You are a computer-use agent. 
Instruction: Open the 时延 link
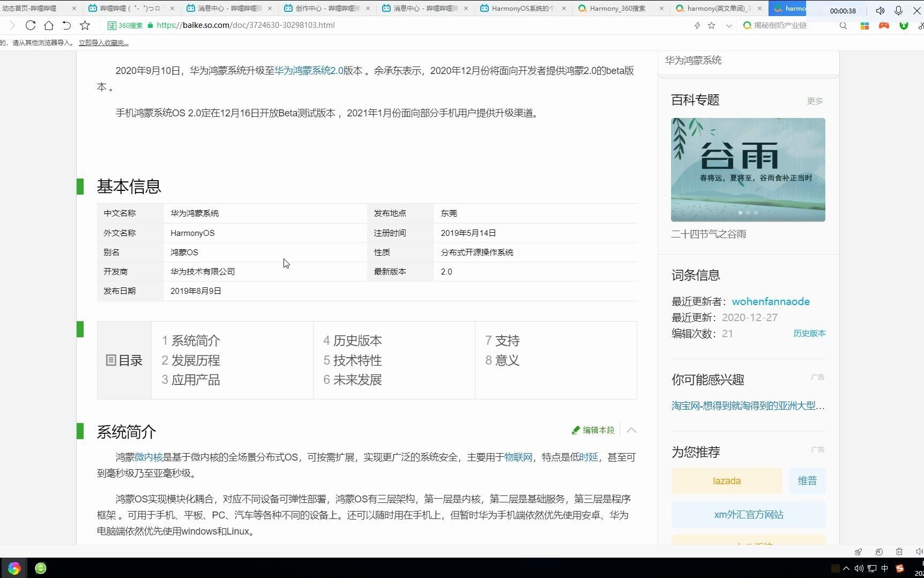tap(588, 457)
